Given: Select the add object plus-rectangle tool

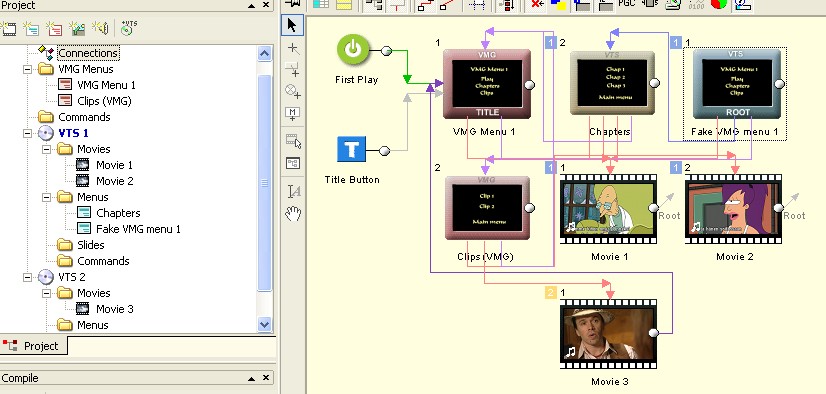Looking at the screenshot, I should [x=293, y=69].
